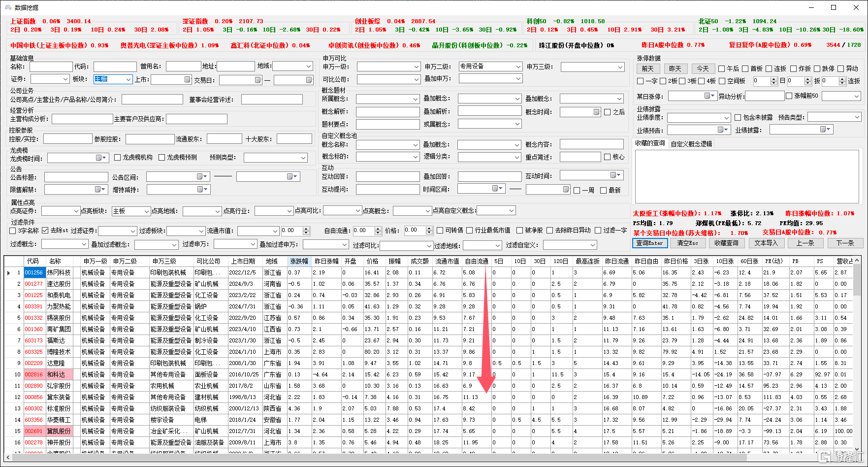The height and width of the screenshot is (467, 868).
Task: Expand the 证券 dropdown
Action: [65, 79]
